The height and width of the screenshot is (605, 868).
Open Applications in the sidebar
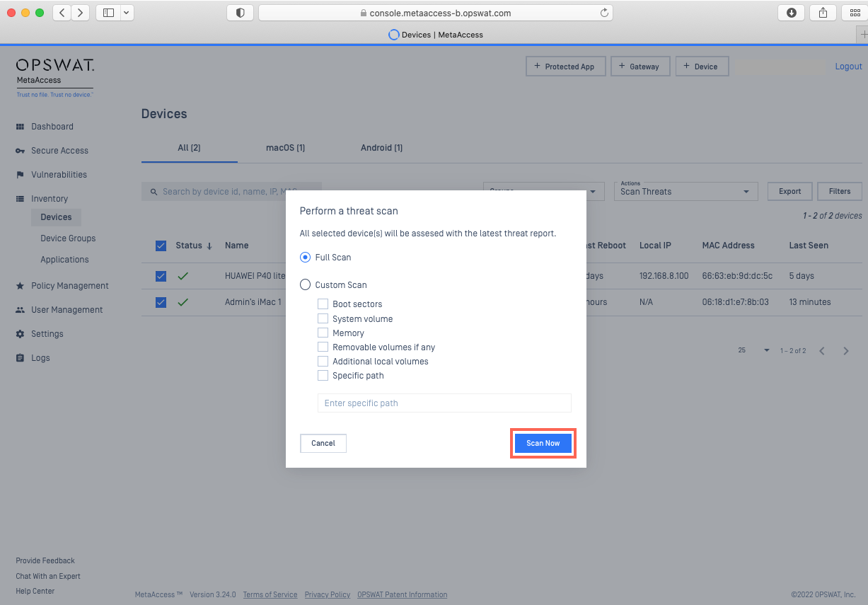[64, 260]
